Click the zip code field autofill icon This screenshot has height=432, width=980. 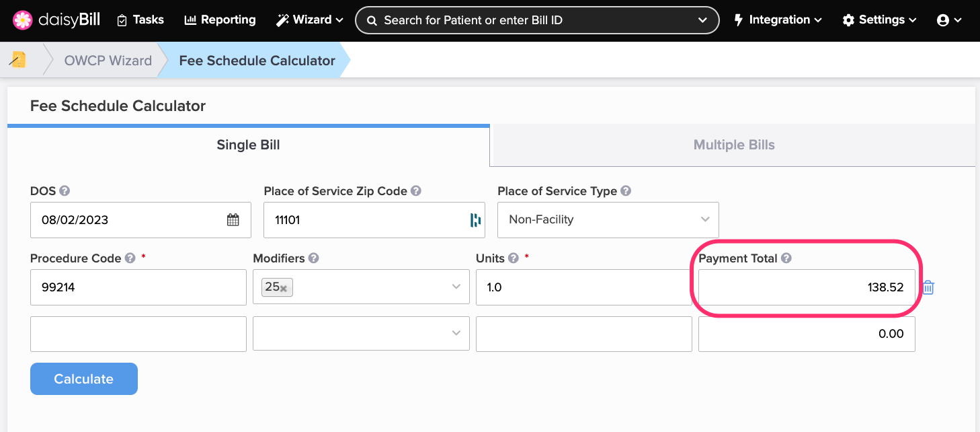475,220
